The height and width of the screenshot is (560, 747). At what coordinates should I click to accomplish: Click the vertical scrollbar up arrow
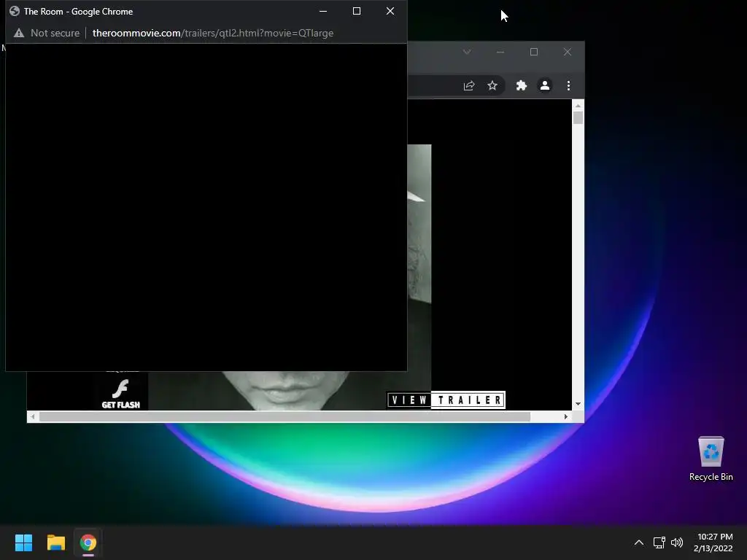578,106
